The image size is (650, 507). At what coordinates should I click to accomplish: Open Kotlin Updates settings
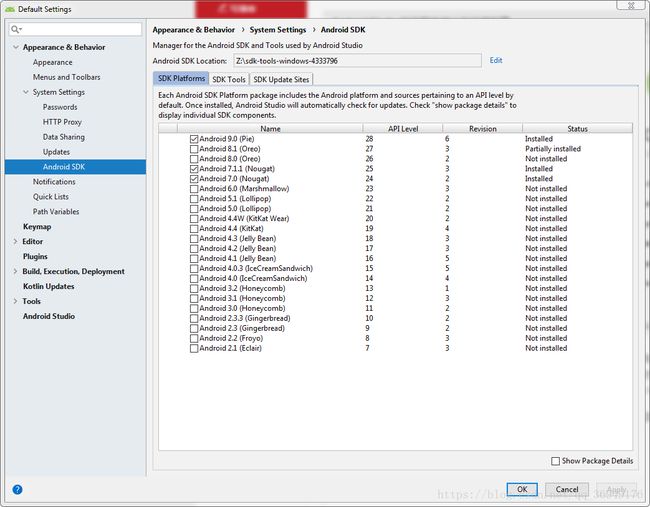(49, 286)
